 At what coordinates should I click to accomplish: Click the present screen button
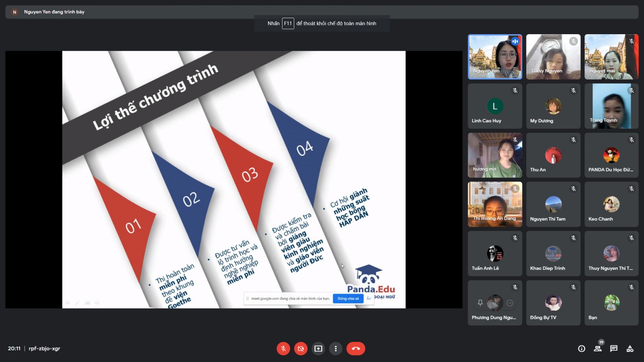tap(318, 349)
